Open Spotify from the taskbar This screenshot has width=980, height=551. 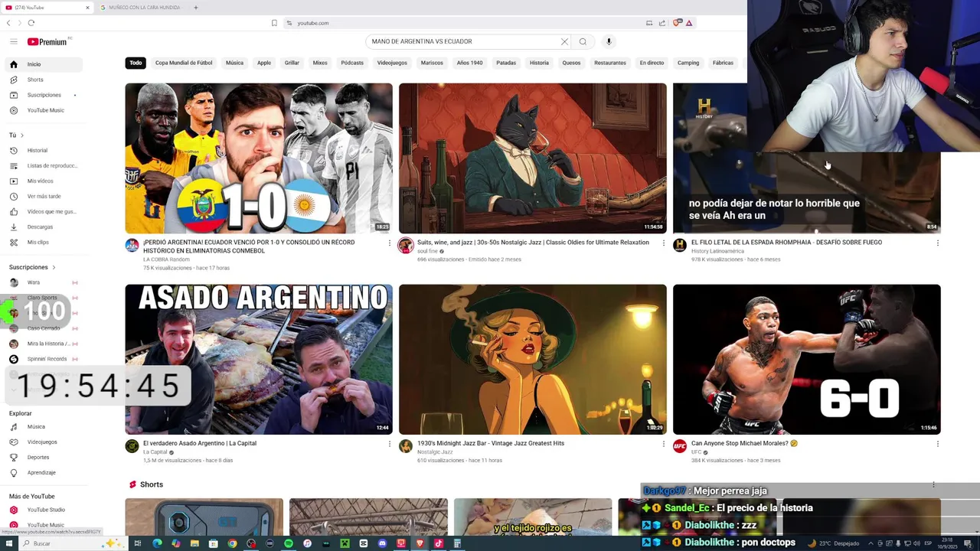[x=289, y=543]
